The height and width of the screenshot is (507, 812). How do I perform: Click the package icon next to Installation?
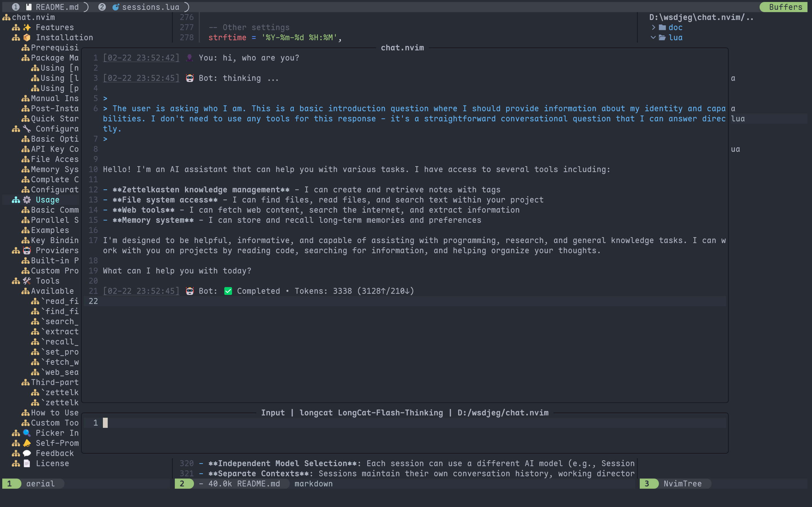(x=27, y=37)
